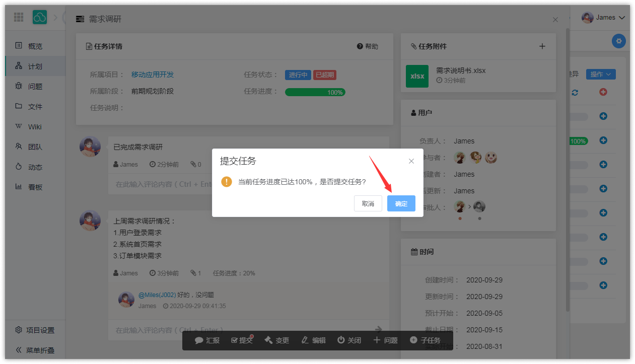
Task: Click the 截止日期 value 2020-09-15
Action: click(x=484, y=330)
